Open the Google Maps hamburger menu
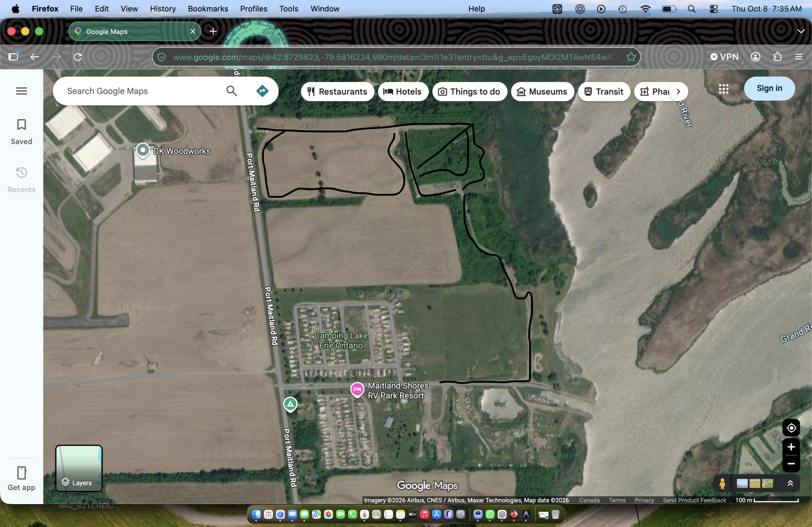Screen dimensions: 812x527 [x=21, y=91]
